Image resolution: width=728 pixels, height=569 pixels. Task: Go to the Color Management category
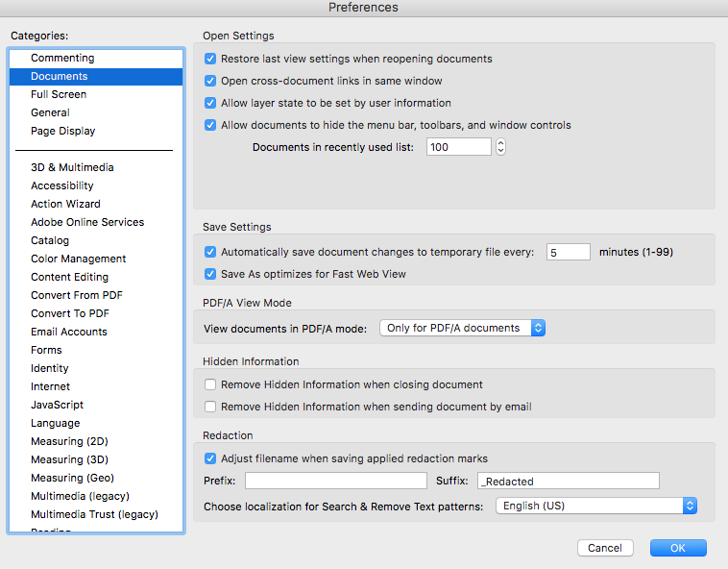[79, 259]
